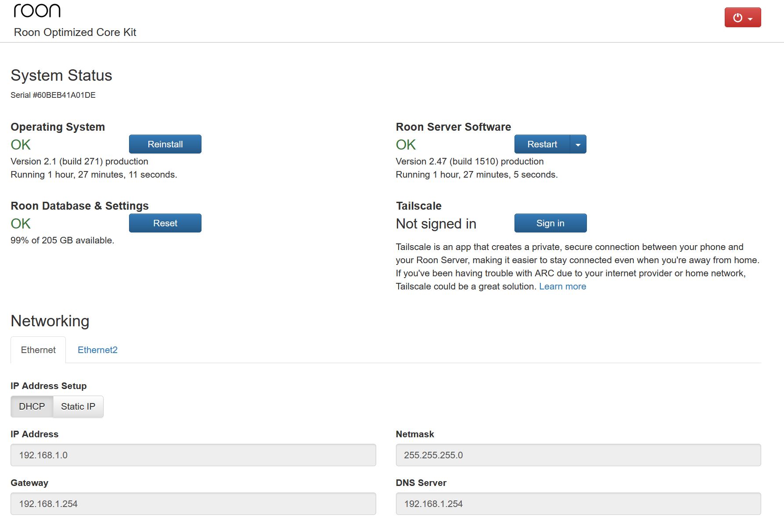Click the Netmask field
The height and width of the screenshot is (532, 784).
coord(578,455)
